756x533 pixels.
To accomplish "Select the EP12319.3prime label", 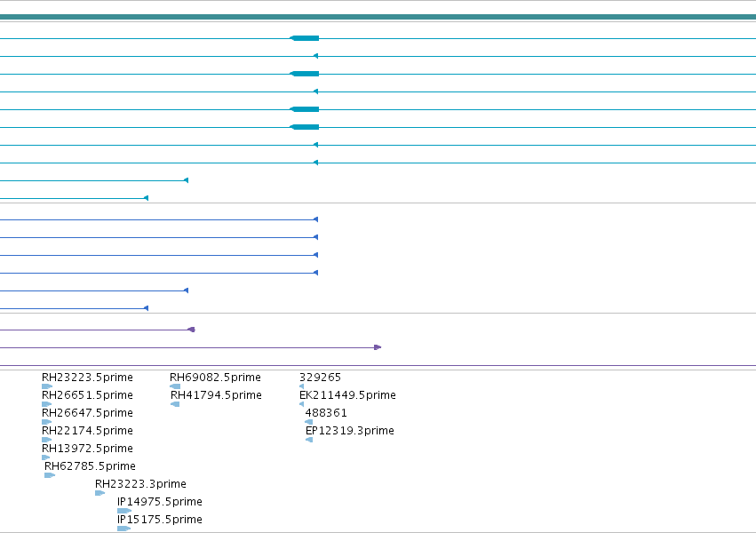I will tap(350, 431).
